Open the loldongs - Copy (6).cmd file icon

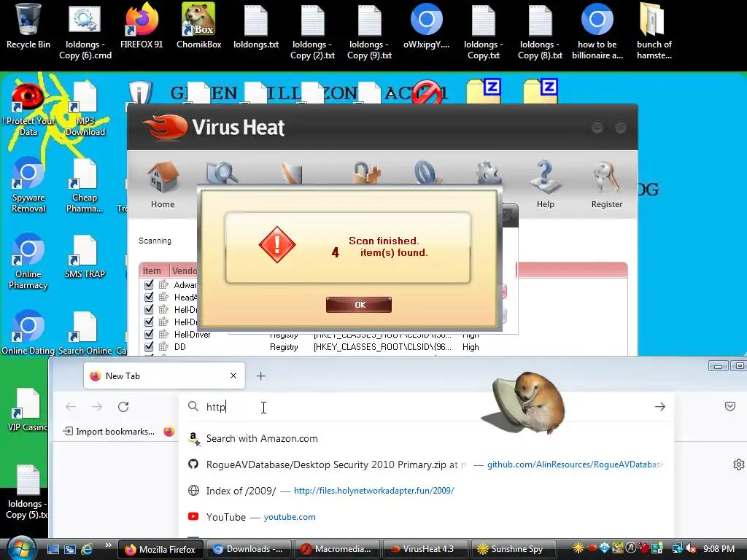(x=85, y=31)
